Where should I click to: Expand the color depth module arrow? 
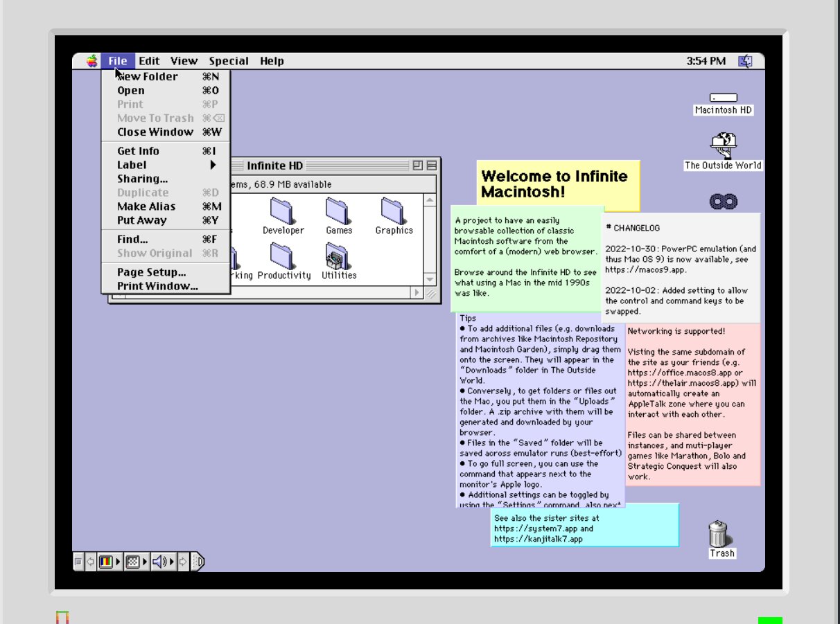pos(118,561)
